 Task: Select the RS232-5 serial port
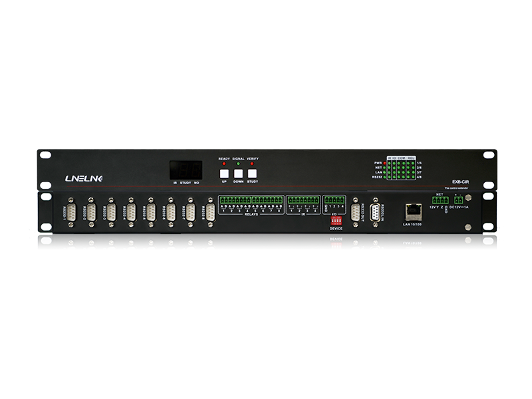coord(151,212)
